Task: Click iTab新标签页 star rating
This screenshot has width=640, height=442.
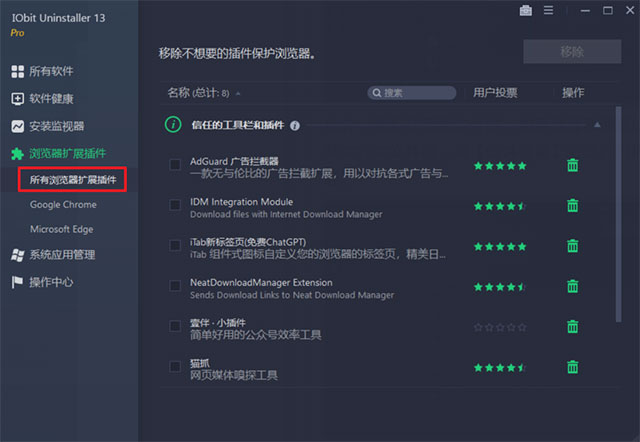Action: coord(500,247)
